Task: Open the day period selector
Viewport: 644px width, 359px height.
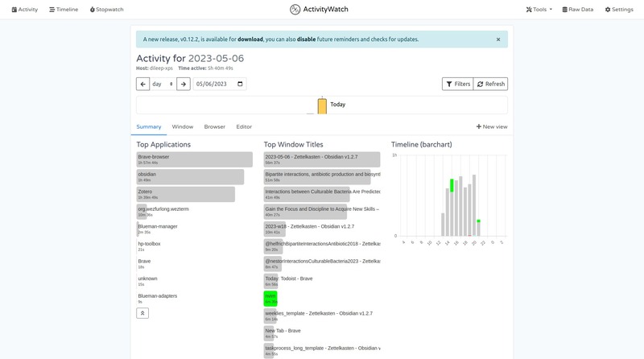Action: [163, 84]
